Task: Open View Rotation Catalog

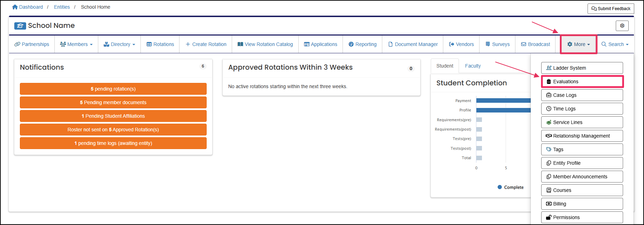Action: [265, 44]
